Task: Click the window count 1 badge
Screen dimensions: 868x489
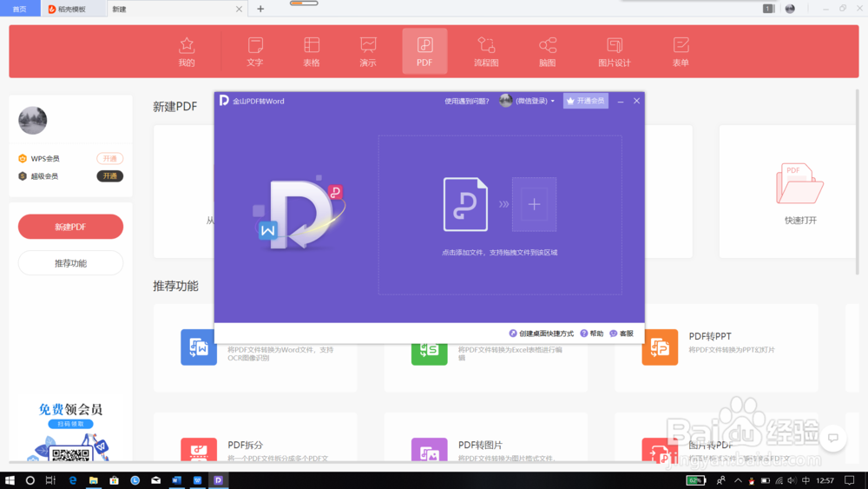Action: (x=768, y=9)
